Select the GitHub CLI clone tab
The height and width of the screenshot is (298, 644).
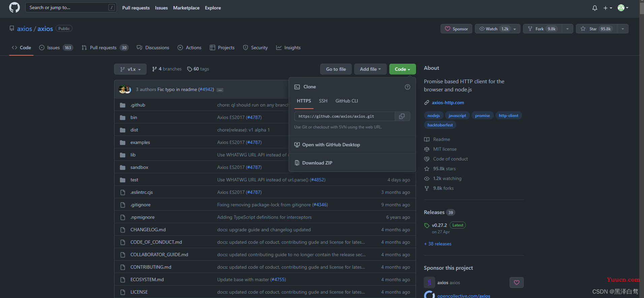[347, 101]
